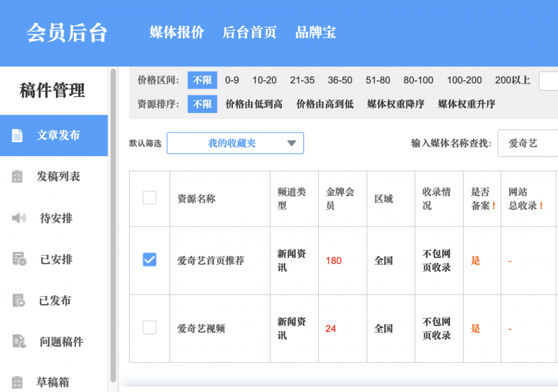
Task: Open the 媒体报价 top menu
Action: tap(176, 32)
